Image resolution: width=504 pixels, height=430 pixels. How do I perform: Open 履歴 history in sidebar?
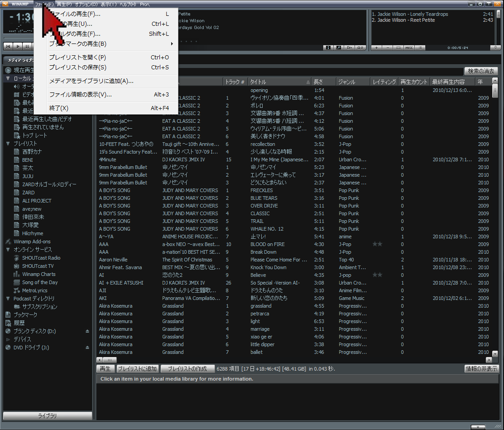tap(19, 323)
